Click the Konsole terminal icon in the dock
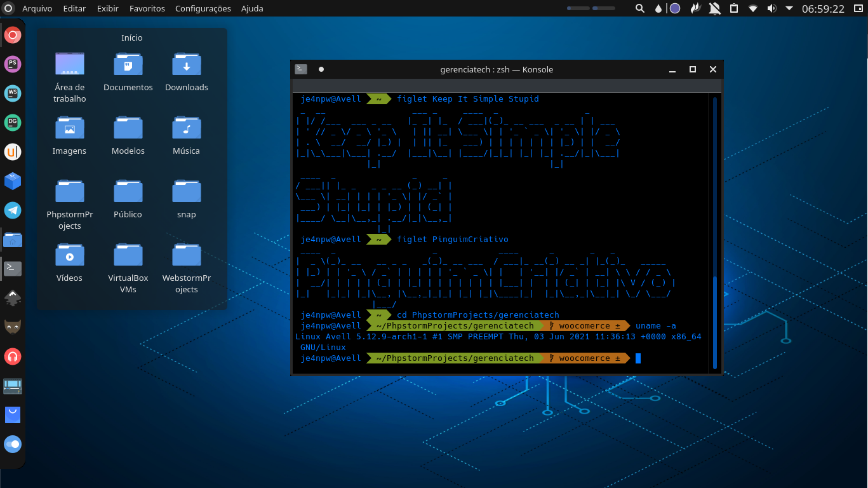This screenshot has width=868, height=488. [13, 268]
